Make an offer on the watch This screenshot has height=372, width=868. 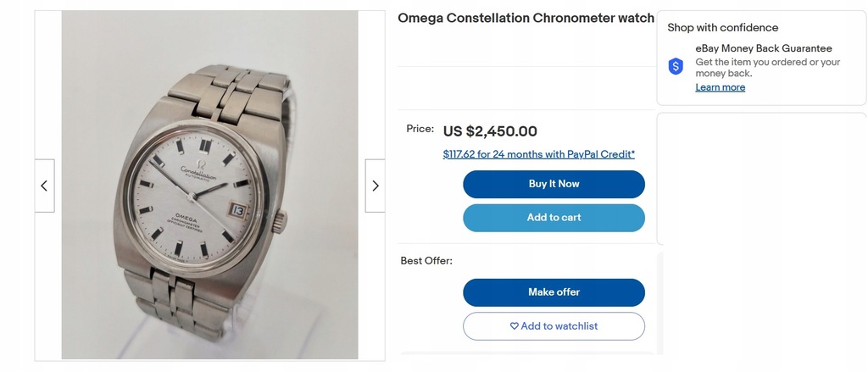click(554, 292)
